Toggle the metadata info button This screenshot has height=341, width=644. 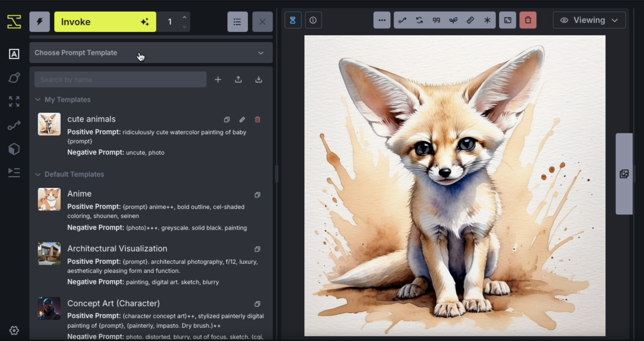tap(313, 20)
